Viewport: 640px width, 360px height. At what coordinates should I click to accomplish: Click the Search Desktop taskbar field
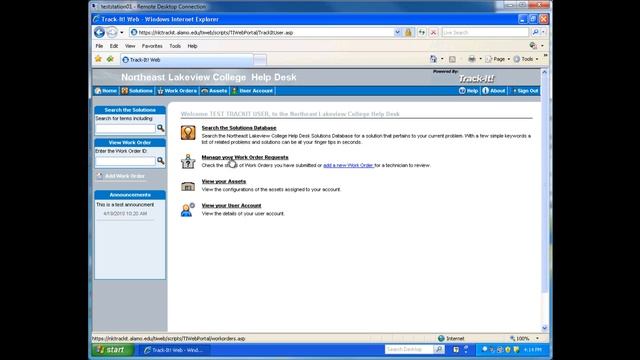pos(409,349)
